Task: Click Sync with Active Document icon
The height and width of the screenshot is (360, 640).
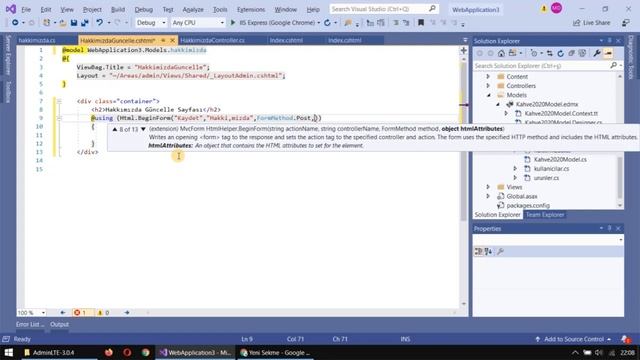Action: click(550, 53)
